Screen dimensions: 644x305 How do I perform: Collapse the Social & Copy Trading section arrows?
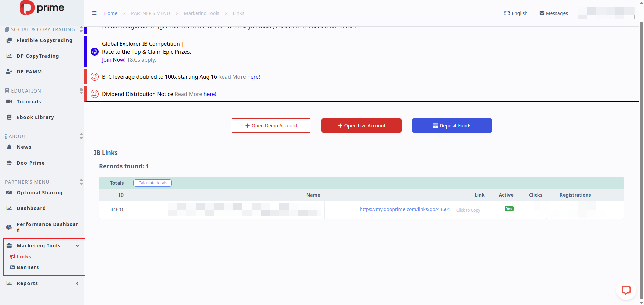tap(81, 29)
